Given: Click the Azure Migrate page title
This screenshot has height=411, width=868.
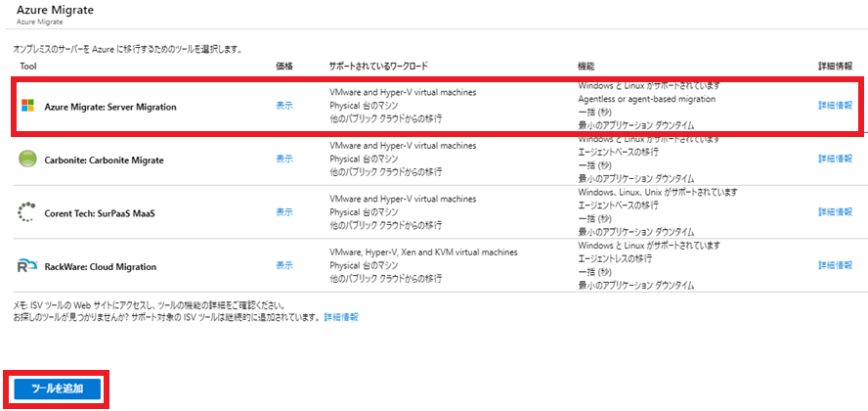Looking at the screenshot, I should click(55, 10).
